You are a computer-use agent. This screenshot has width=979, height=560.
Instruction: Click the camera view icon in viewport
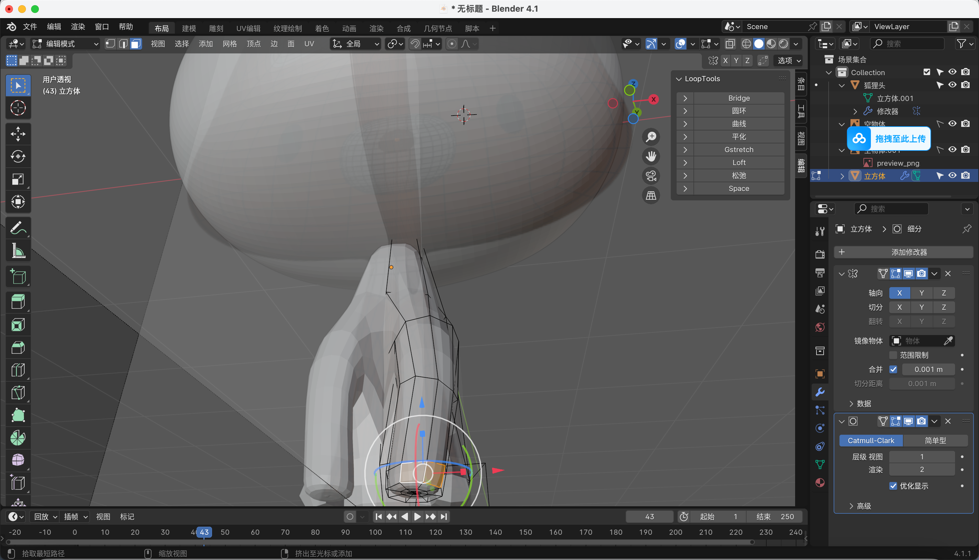651,176
